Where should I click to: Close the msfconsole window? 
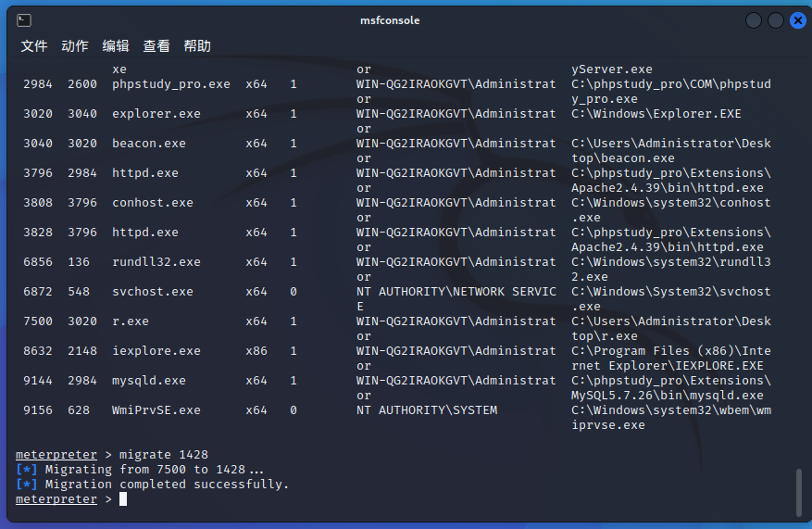click(x=797, y=20)
